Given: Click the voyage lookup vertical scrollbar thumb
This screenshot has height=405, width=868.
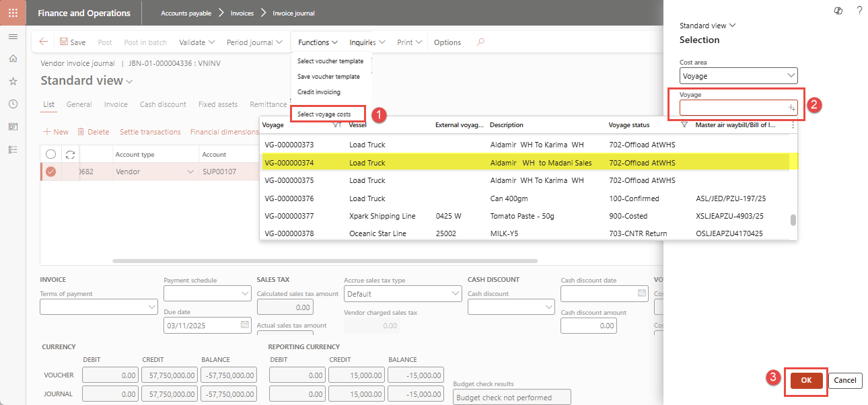Looking at the screenshot, I should 793,220.
